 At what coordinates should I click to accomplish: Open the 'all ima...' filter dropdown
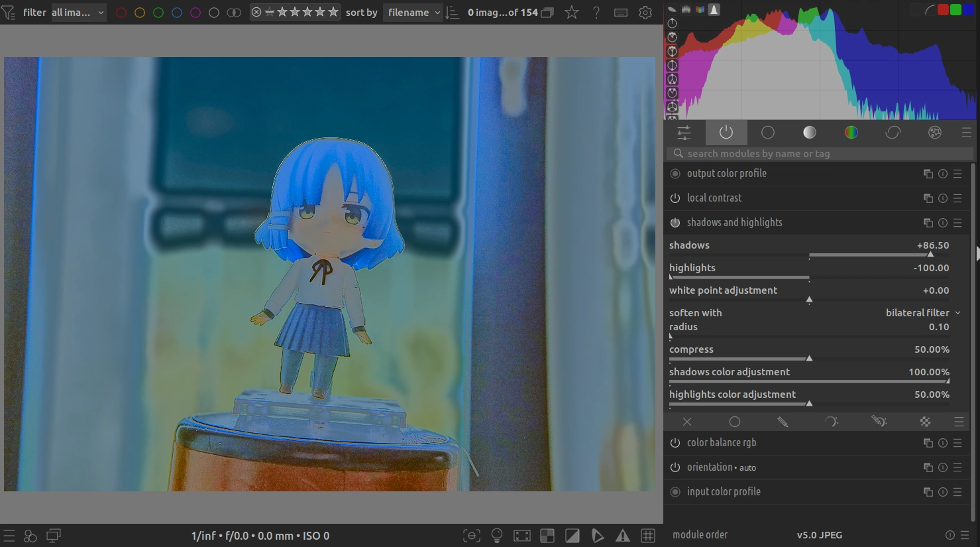(78, 13)
